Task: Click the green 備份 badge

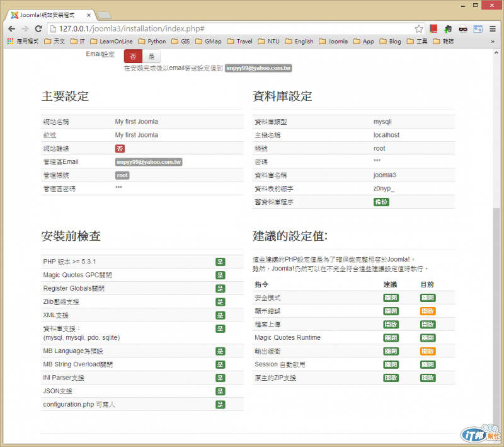Action: (381, 202)
